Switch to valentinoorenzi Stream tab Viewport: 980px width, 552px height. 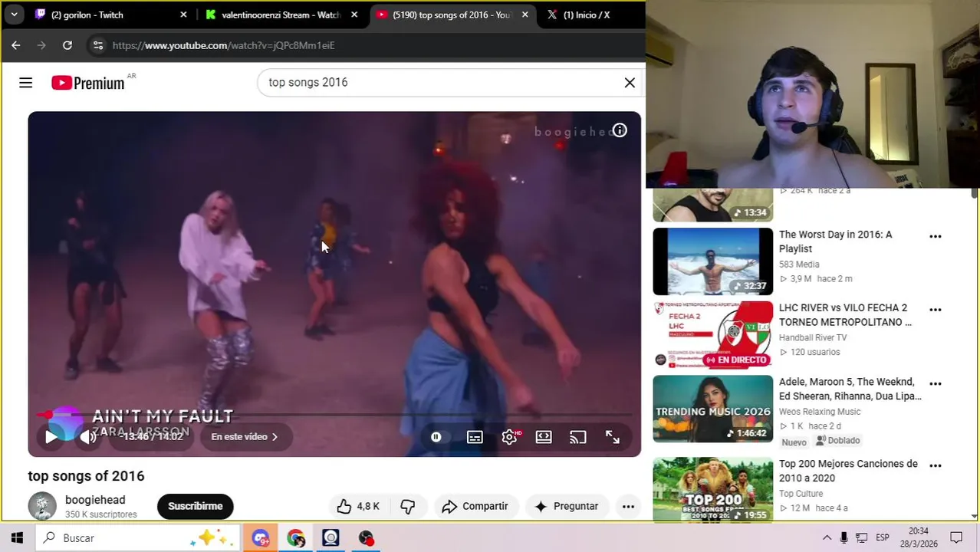pyautogui.click(x=280, y=15)
